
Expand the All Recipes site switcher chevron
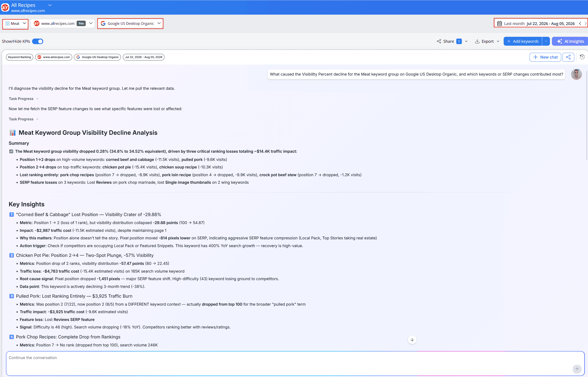click(50, 5)
